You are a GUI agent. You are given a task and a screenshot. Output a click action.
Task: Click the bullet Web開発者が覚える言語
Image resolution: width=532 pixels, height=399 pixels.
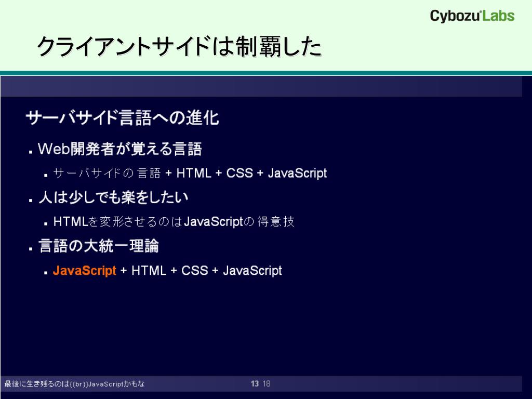click(x=120, y=149)
